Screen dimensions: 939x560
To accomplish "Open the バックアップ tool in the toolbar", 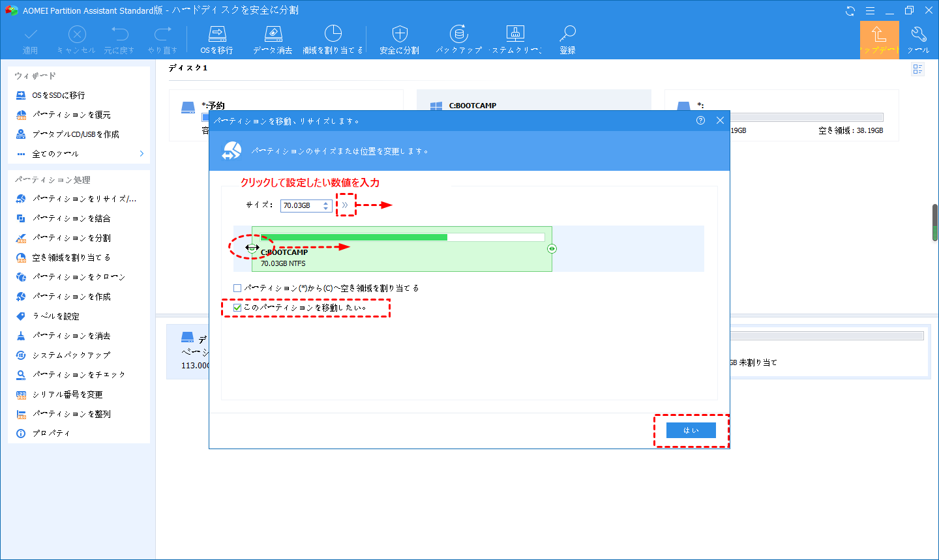I will pos(459,40).
